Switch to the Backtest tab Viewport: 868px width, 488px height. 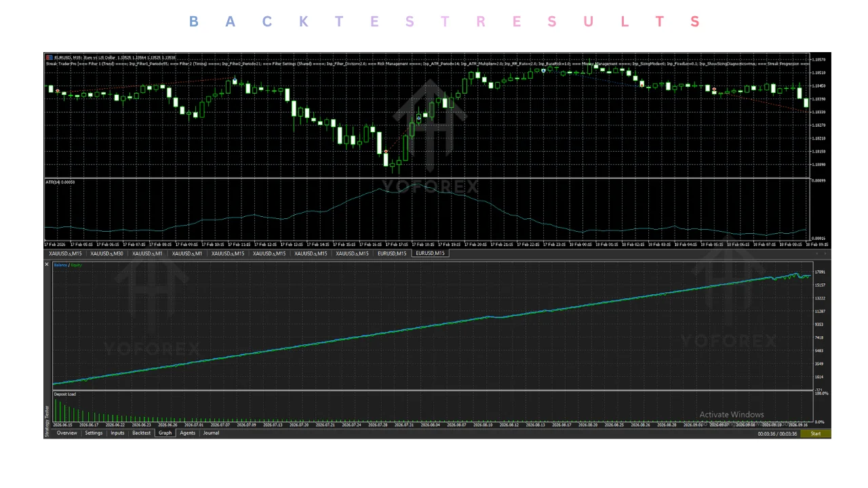coord(141,433)
